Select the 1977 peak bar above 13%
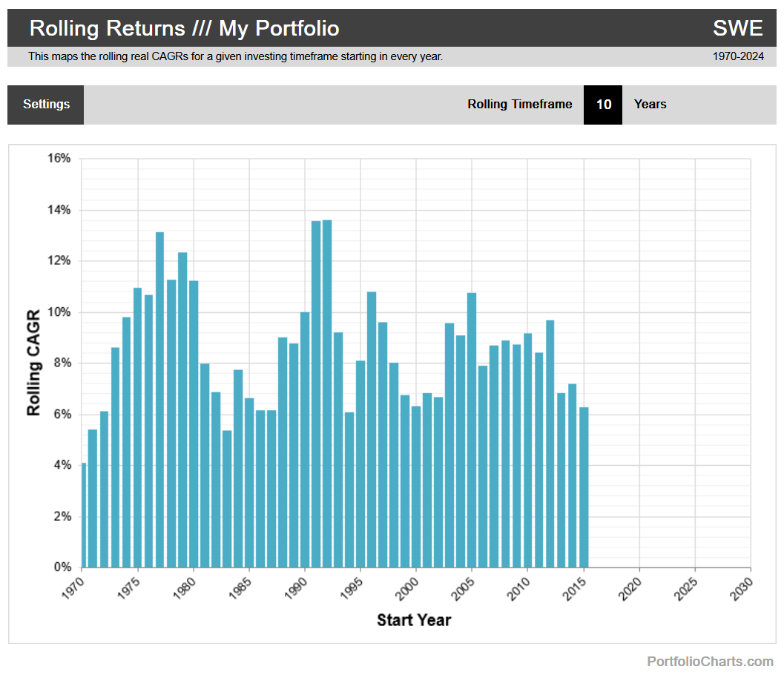 [159, 401]
